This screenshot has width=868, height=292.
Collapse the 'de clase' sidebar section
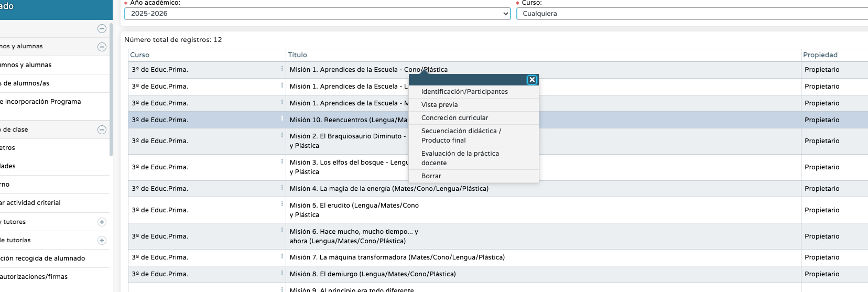click(102, 129)
